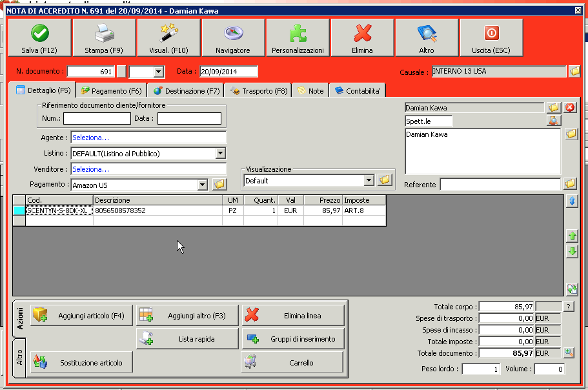
Task: Move line down with green down arrow
Action: [x=572, y=251]
